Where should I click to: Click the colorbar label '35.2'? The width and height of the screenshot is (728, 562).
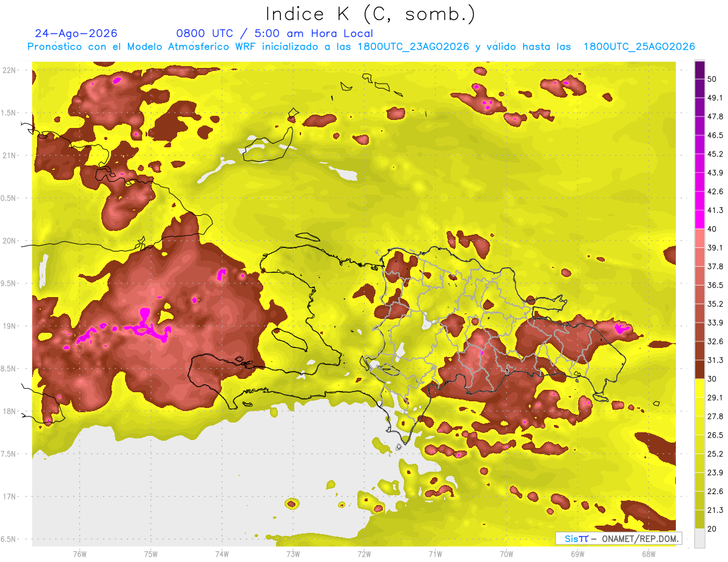pos(715,304)
